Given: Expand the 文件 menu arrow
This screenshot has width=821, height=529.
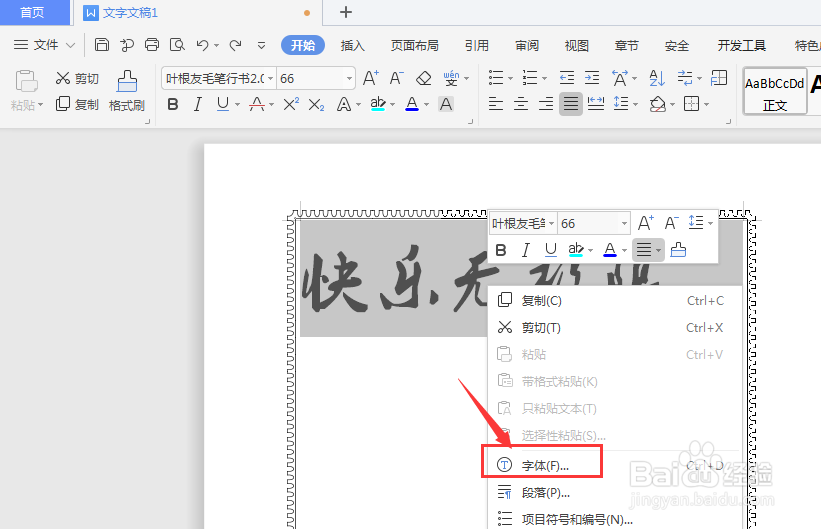Looking at the screenshot, I should click(70, 45).
